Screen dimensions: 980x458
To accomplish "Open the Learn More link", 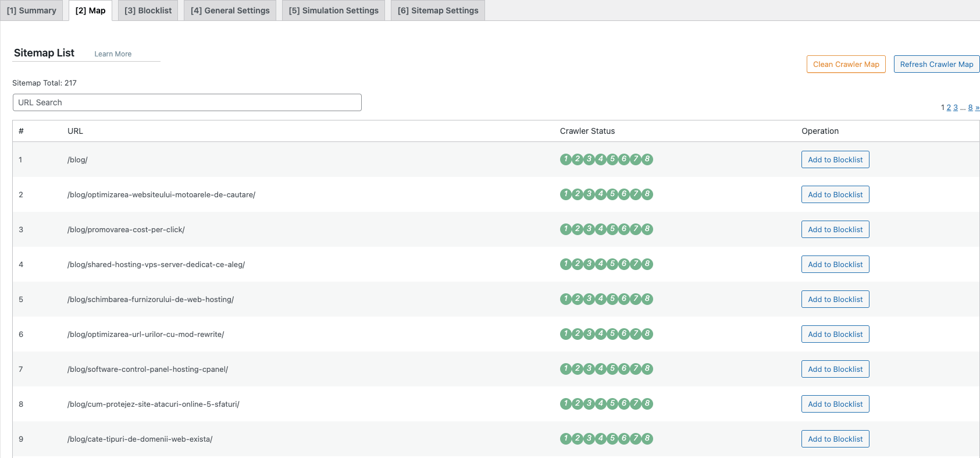I will 113,54.
